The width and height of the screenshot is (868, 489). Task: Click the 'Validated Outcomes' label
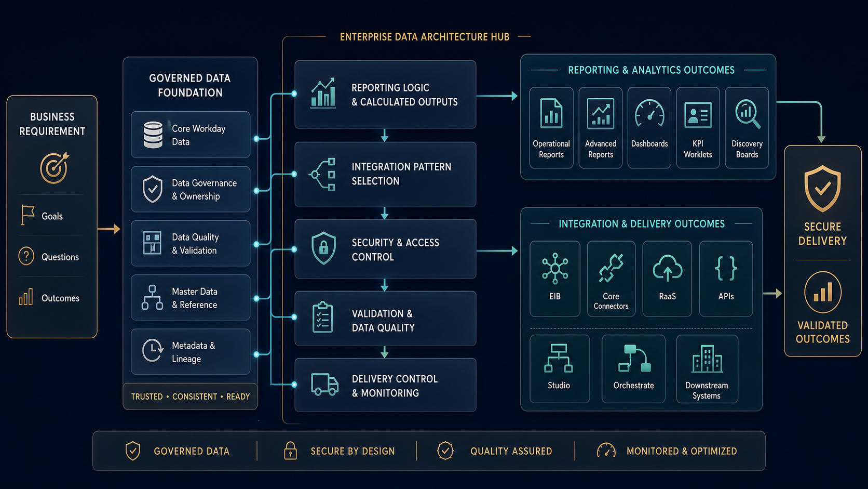823,332
